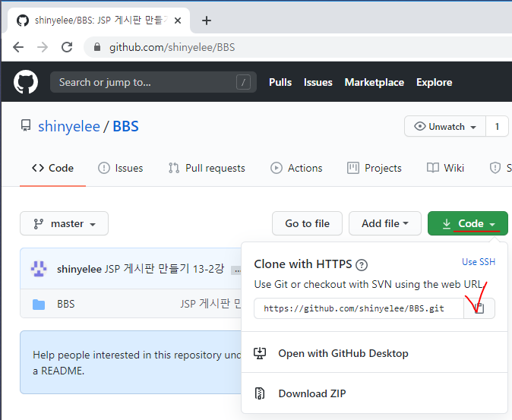Click the JSP 게시판 commit text in BBS row

pyautogui.click(x=210, y=304)
